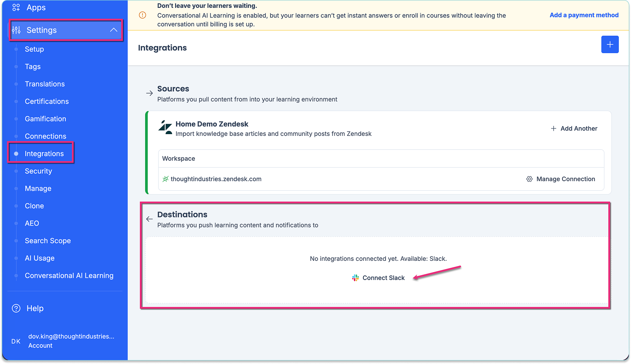Viewport: 631px width, 364px height.
Task: Navigate to Connections
Action: point(45,136)
